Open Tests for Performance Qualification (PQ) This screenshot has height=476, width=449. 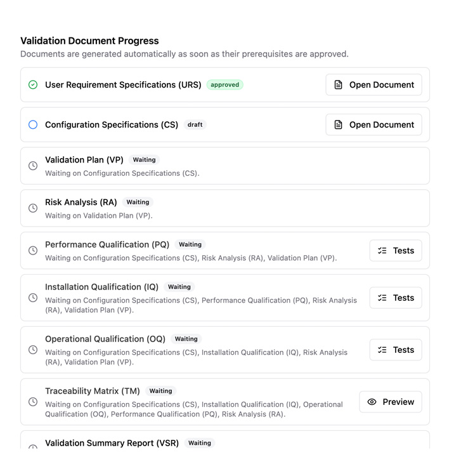pyautogui.click(x=396, y=251)
